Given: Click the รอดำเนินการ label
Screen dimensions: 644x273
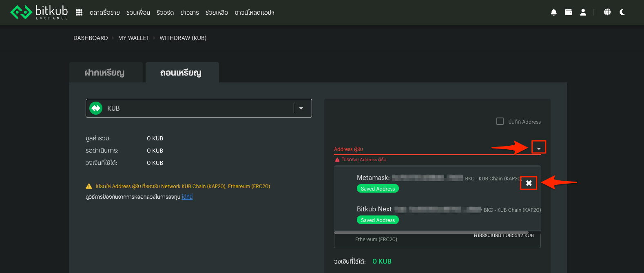Looking at the screenshot, I should (x=102, y=151).
